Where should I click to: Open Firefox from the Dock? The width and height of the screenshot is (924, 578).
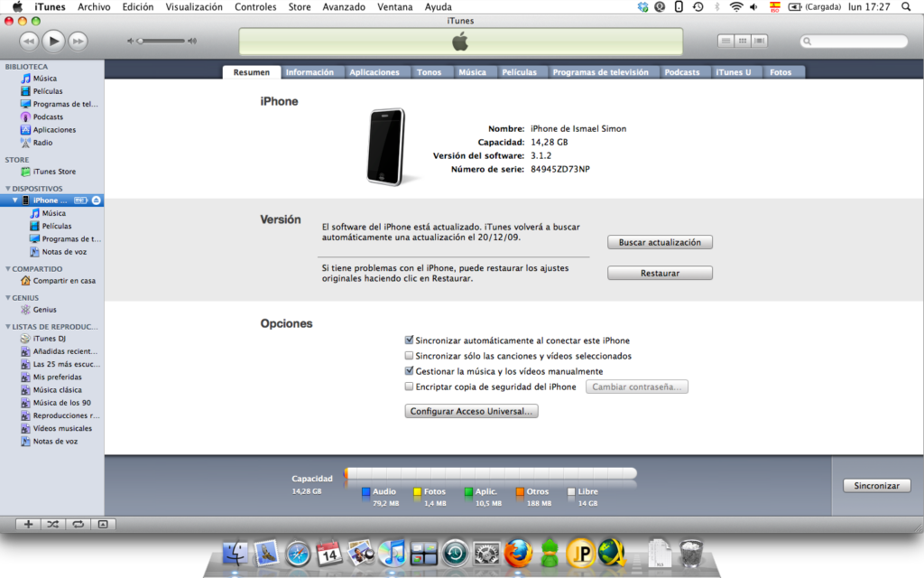click(x=518, y=554)
